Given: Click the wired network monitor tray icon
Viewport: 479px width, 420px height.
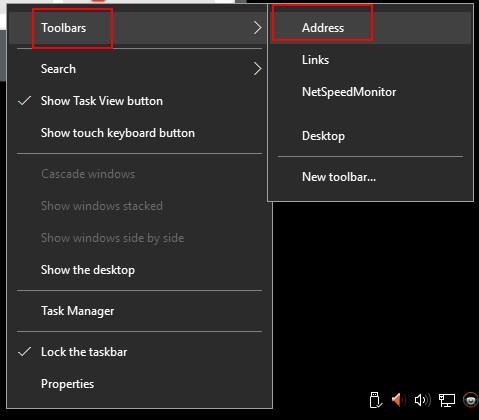Looking at the screenshot, I should point(447,400).
